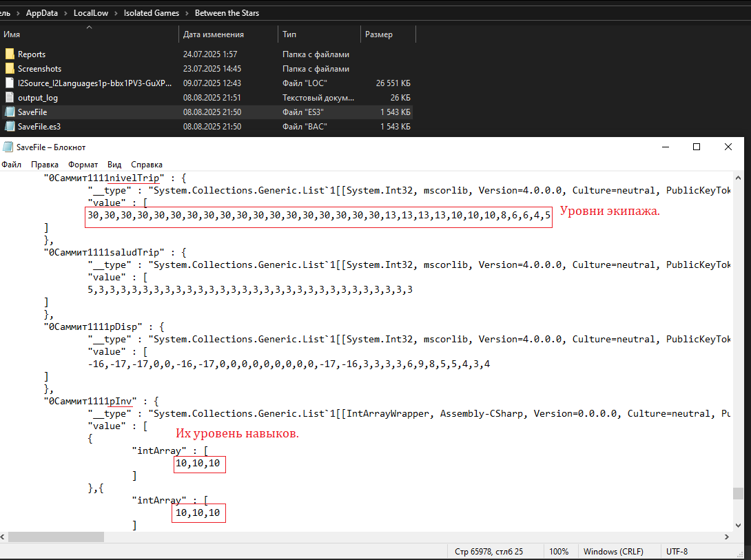Viewport: 751px width, 560px height.
Task: Click the Reports folder icon
Action: 10,54
